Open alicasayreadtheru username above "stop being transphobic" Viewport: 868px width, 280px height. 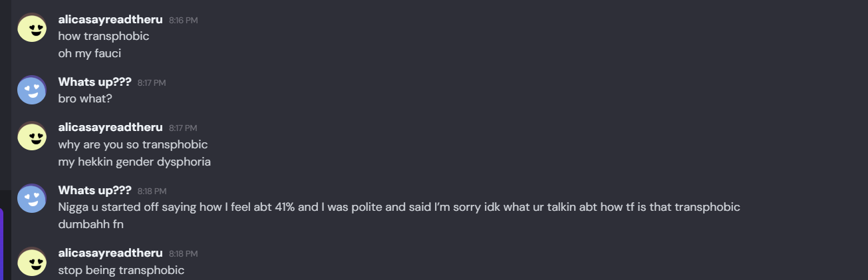click(x=110, y=253)
